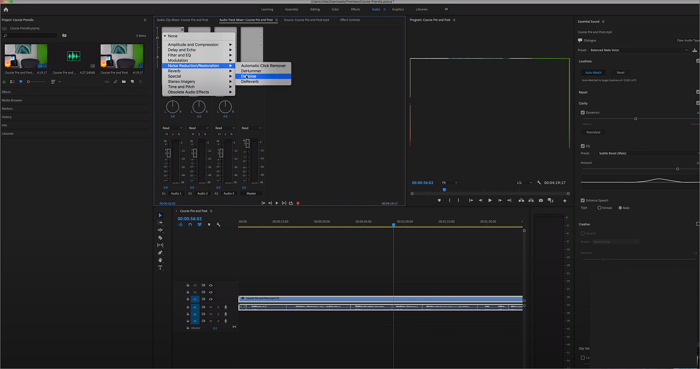
Task: Adjust the Dynamics slider handle
Action: pyautogui.click(x=636, y=119)
